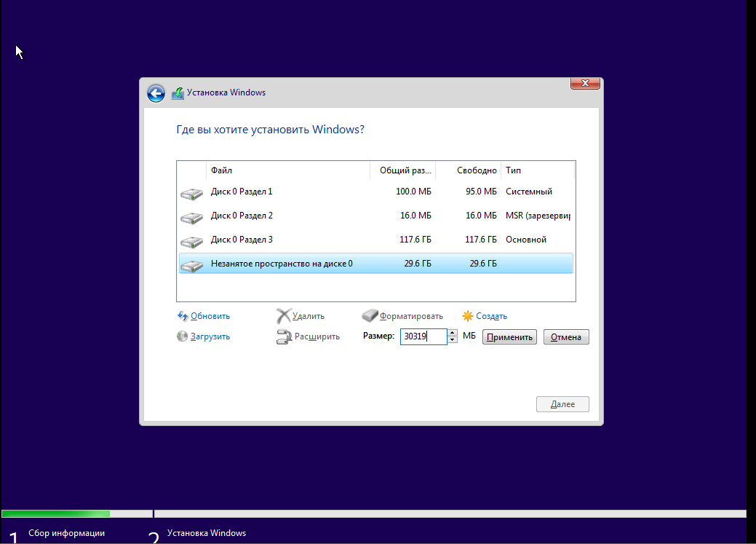Click drive icon of unallocated space row

(x=191, y=266)
